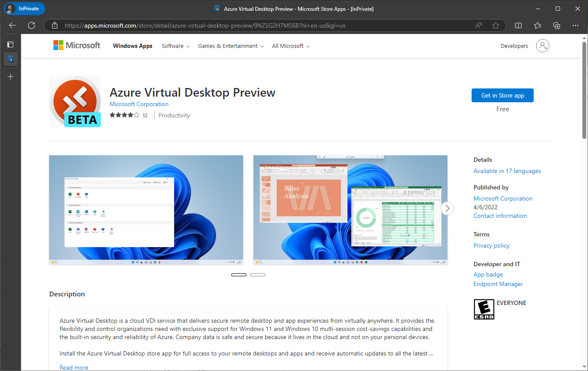Open the first screenshot thumbnail
Image resolution: width=588 pixels, height=371 pixels.
tap(146, 210)
